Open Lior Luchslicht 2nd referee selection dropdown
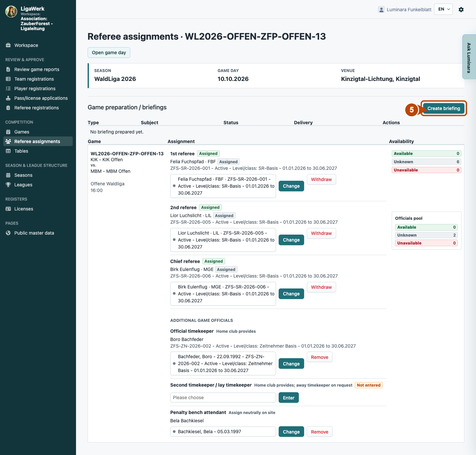The height and width of the screenshot is (455, 476). coord(223,240)
